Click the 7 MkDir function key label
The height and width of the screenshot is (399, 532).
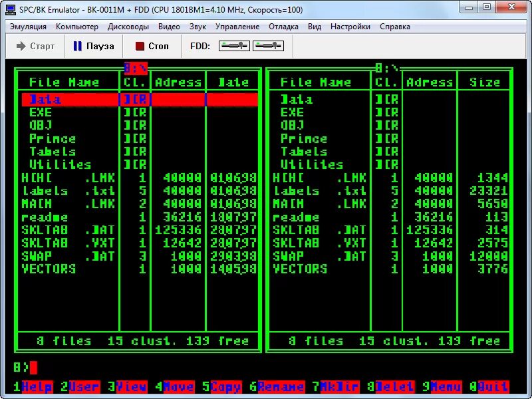click(x=336, y=386)
